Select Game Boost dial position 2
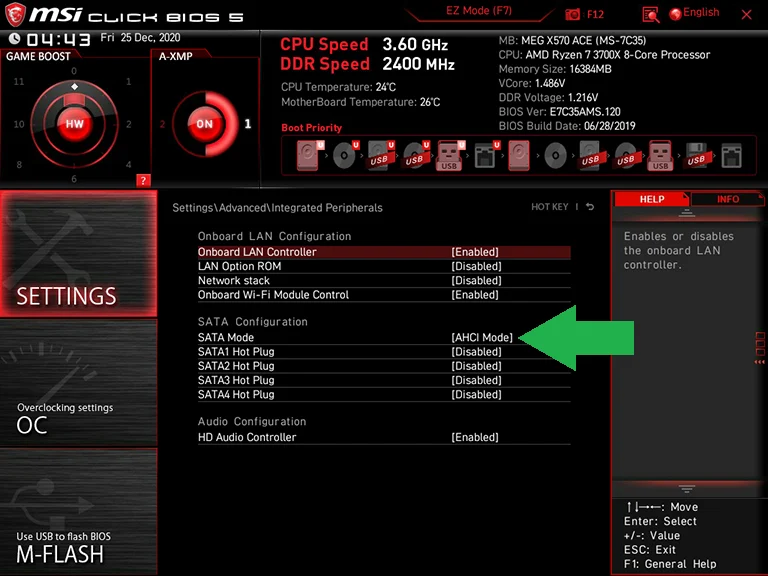The width and height of the screenshot is (768, 576). pyautogui.click(x=128, y=124)
